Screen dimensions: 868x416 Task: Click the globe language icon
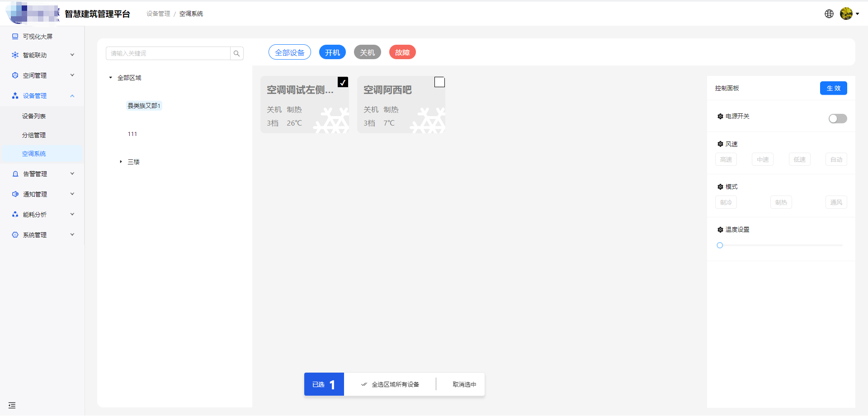click(x=829, y=14)
